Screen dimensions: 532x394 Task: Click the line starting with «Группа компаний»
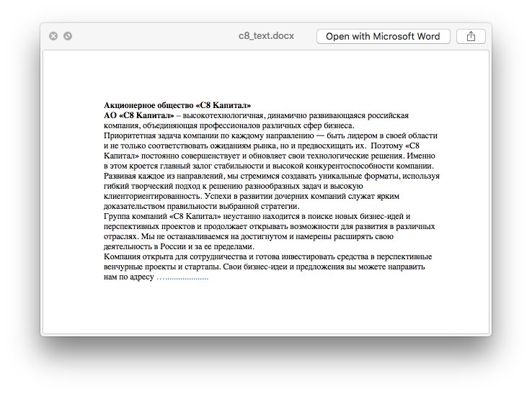tap(257, 216)
